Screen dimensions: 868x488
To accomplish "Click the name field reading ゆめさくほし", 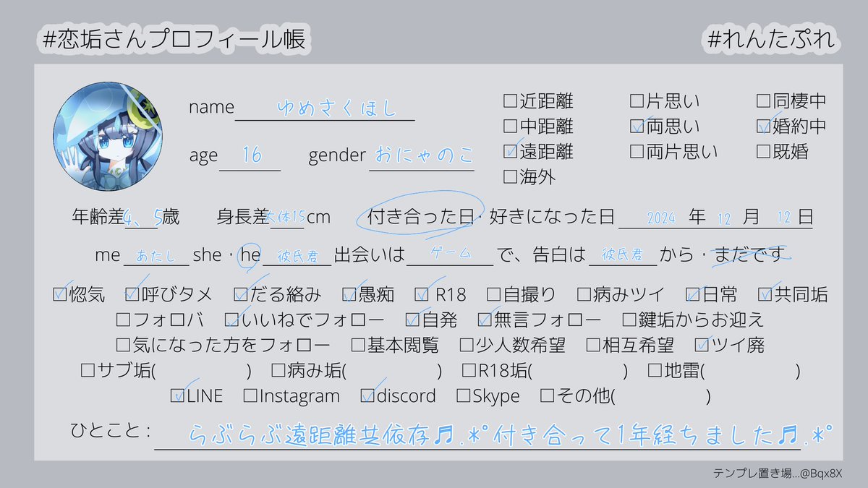I will click(x=325, y=108).
